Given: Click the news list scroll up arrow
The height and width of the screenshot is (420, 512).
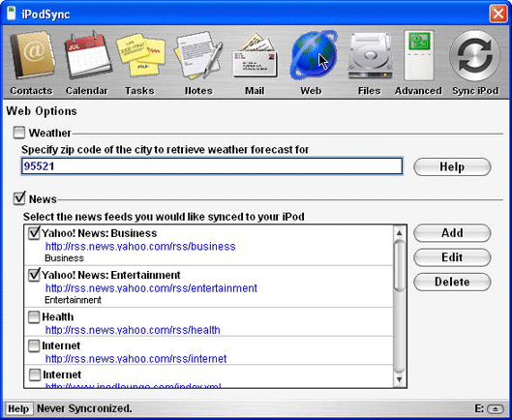Looking at the screenshot, I should pos(399,232).
